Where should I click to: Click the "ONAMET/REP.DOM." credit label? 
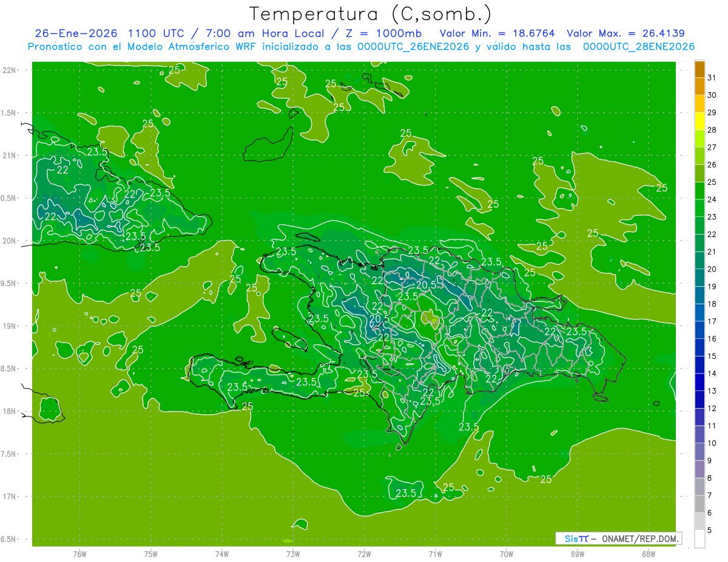point(640,538)
